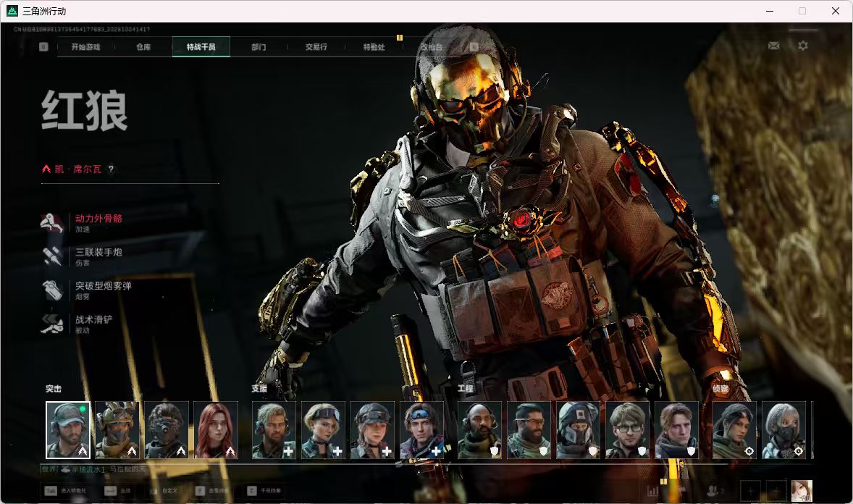Click the 干员档案 button
The width and height of the screenshot is (853, 504).
[264, 491]
